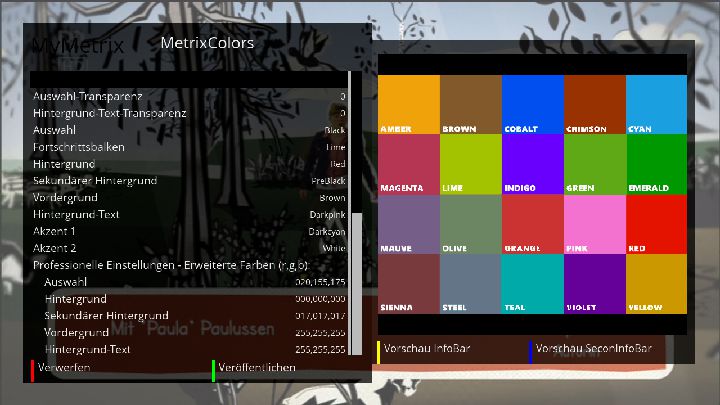Image resolution: width=720 pixels, height=405 pixels.
Task: Click the Pink color swatch
Action: (x=594, y=223)
